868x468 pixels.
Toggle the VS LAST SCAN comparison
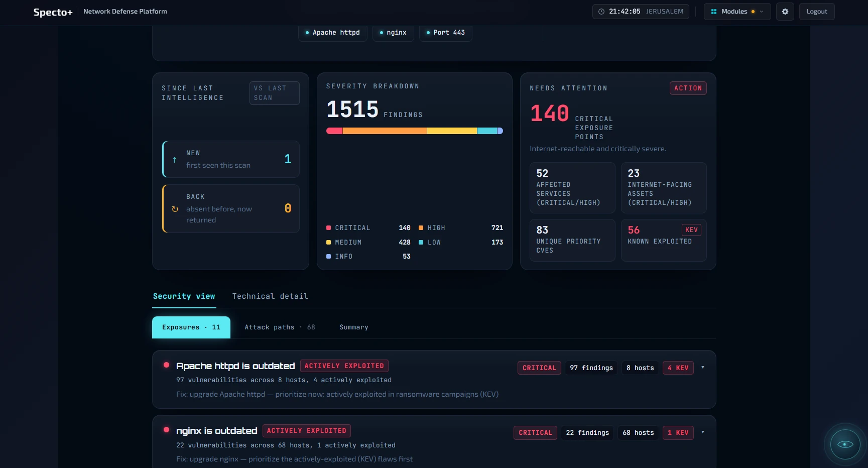275,93
